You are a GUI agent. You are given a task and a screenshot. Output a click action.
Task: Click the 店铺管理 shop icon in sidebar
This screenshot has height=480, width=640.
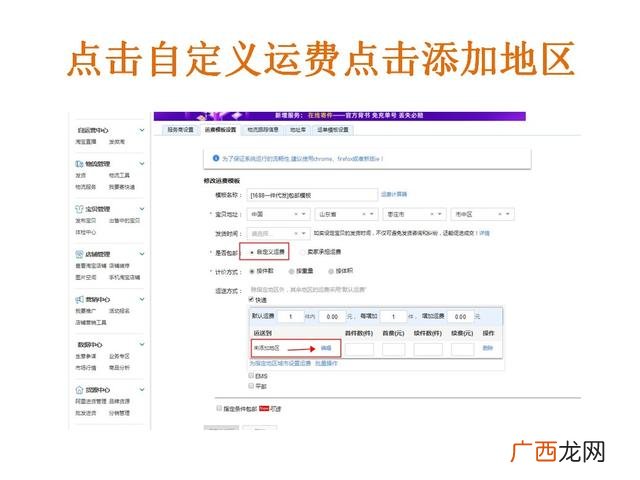(79, 254)
